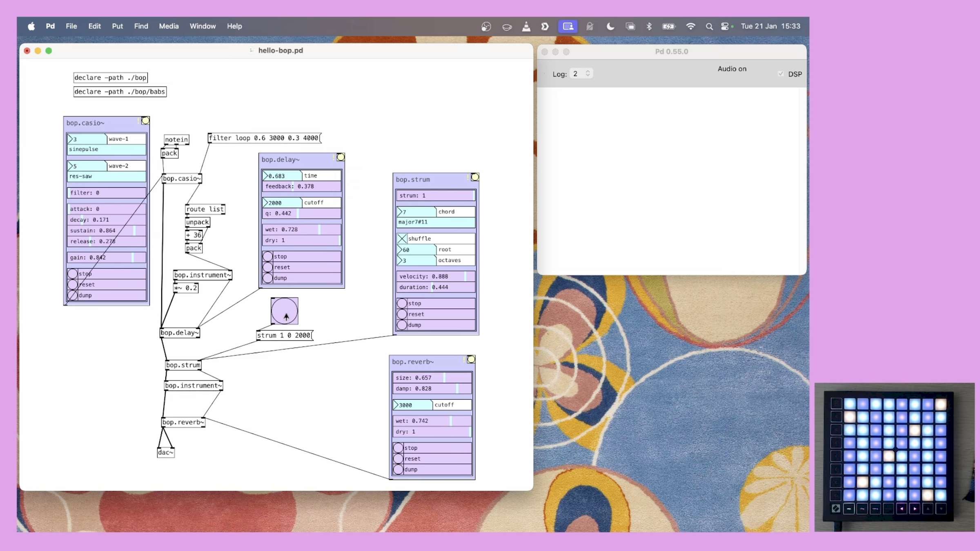Click the octaves number box in bop.strum

416,260
